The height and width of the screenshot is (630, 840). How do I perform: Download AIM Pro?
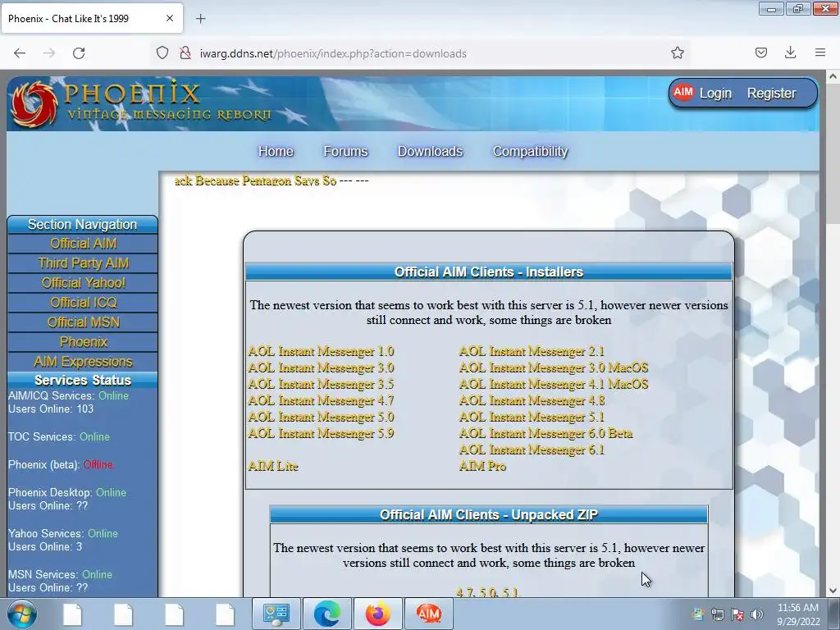click(482, 466)
